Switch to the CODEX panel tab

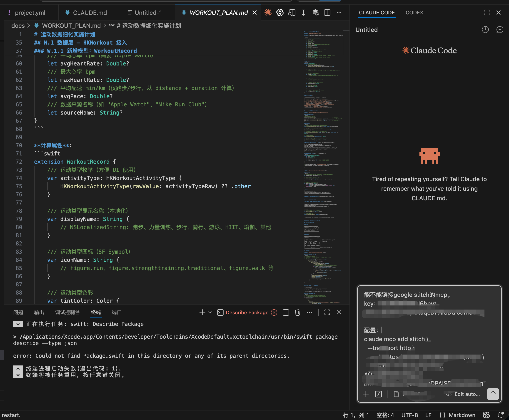tap(414, 12)
